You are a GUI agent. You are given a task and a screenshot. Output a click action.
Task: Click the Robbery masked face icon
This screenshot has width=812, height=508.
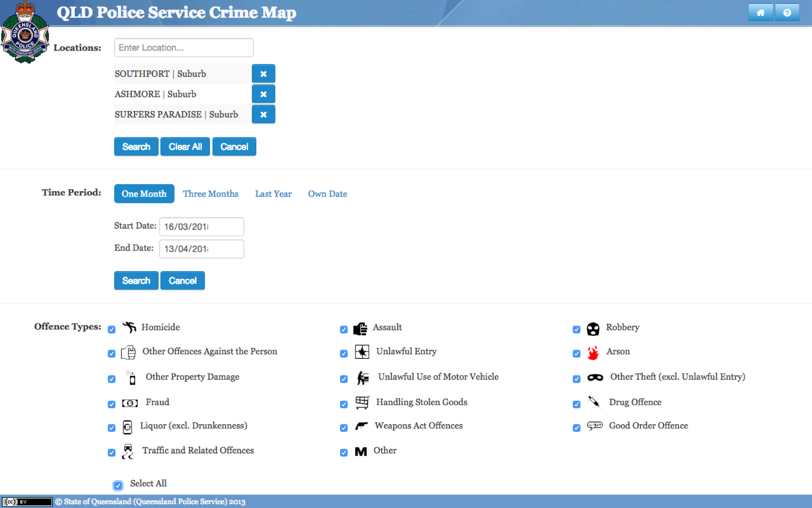pyautogui.click(x=593, y=329)
